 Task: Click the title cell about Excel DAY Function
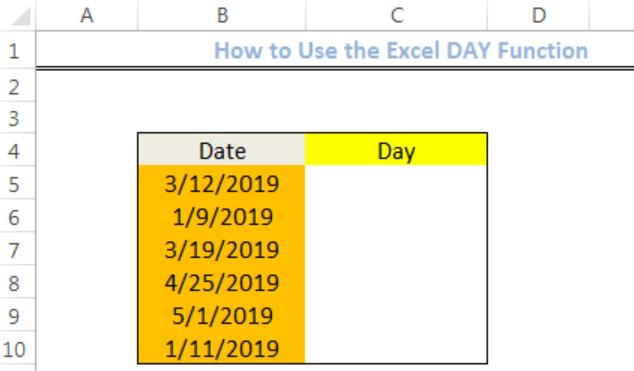point(401,51)
